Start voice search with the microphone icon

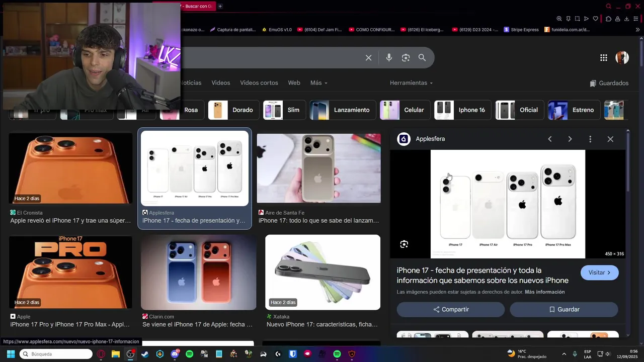(389, 58)
